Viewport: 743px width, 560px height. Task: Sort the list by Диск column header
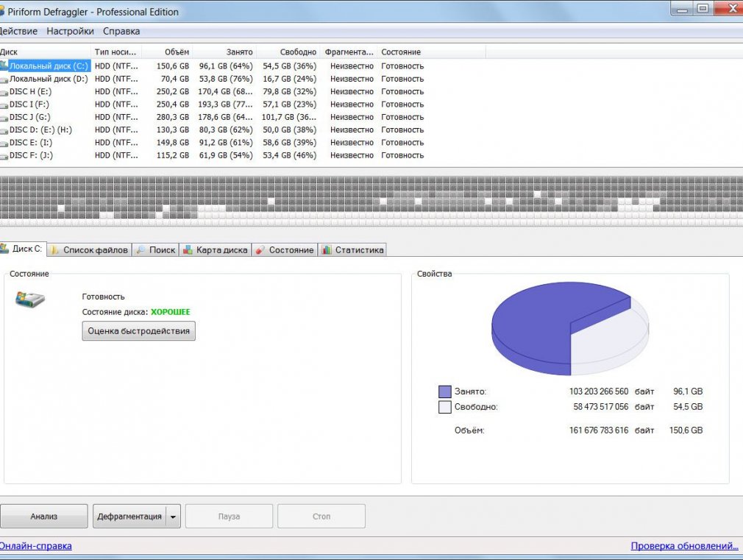click(x=45, y=52)
